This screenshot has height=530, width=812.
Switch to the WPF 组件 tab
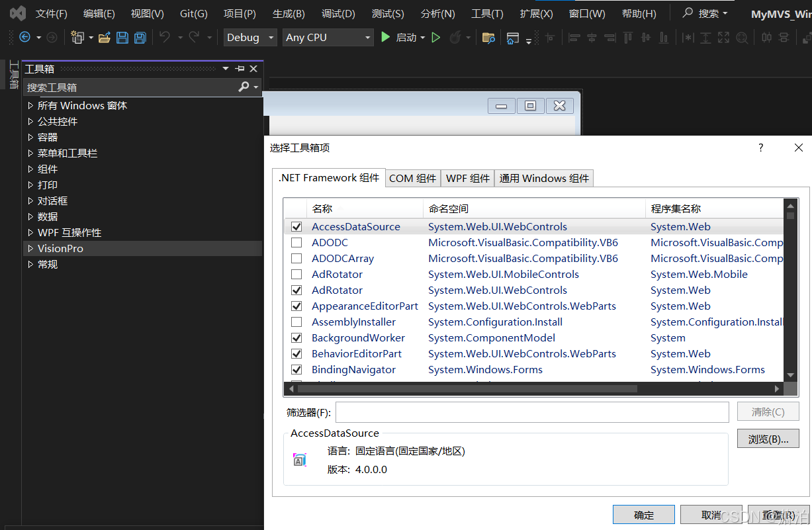(x=468, y=178)
